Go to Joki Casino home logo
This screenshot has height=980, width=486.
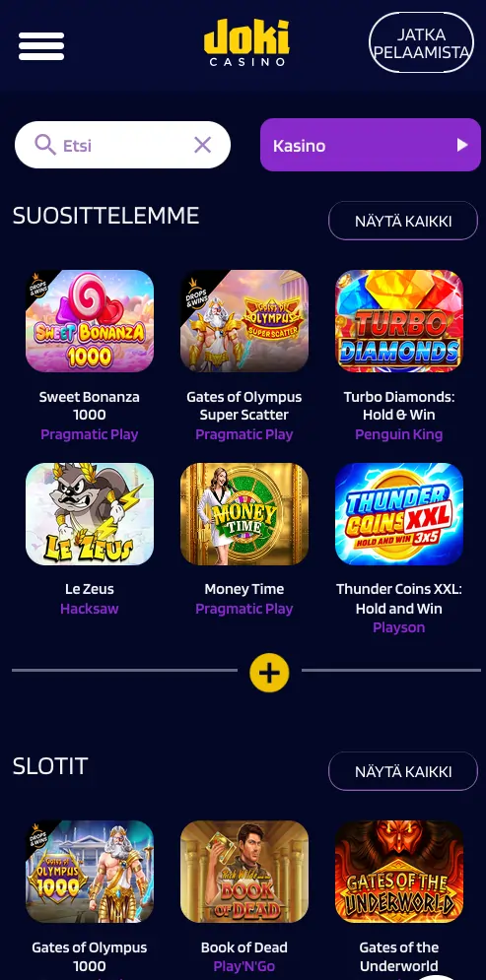pyautogui.click(x=246, y=42)
